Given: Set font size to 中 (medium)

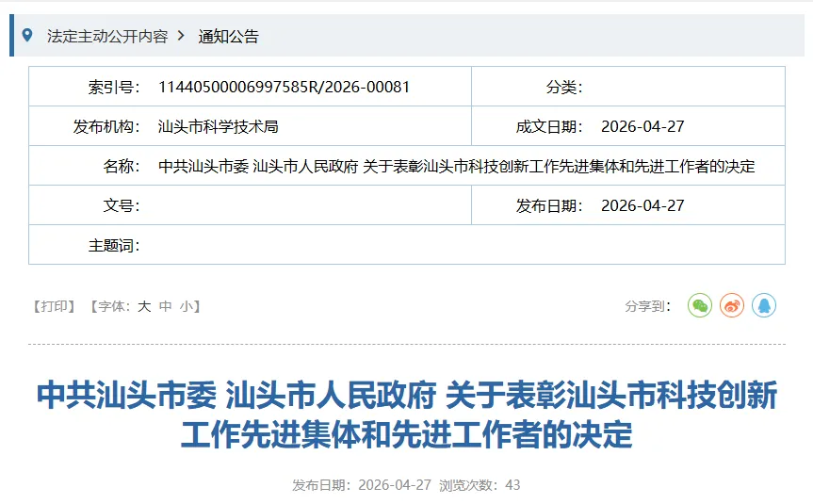Looking at the screenshot, I should click(166, 306).
